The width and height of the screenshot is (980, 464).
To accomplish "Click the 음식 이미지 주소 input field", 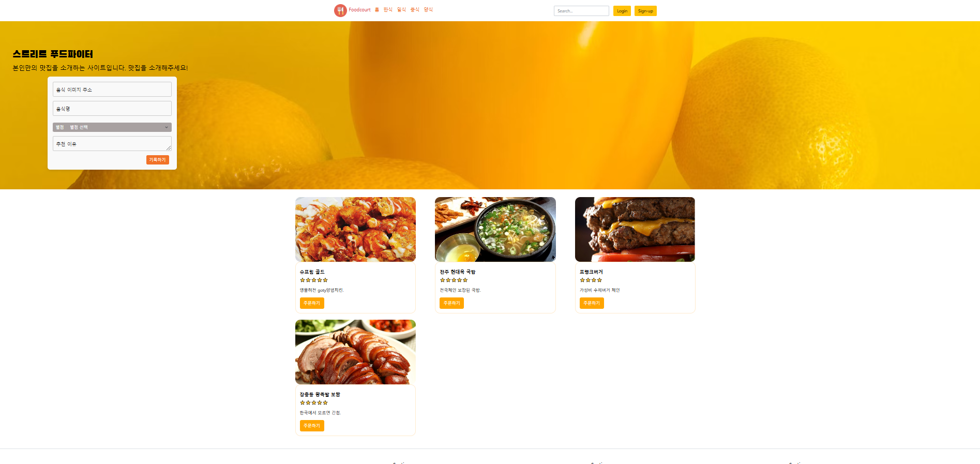I will pyautogui.click(x=112, y=89).
